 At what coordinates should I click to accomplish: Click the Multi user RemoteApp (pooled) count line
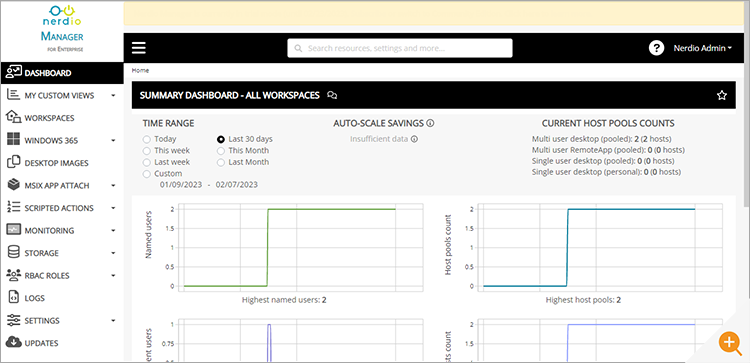[x=608, y=150]
